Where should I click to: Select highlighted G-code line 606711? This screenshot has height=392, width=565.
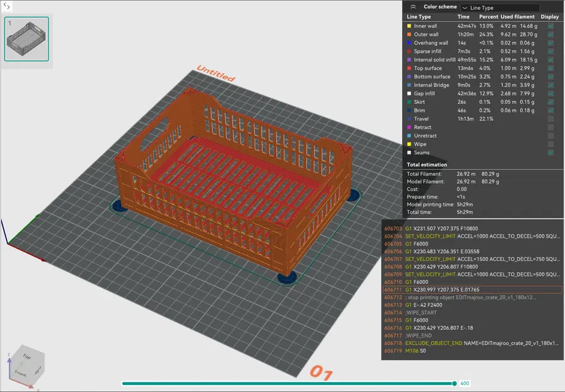coord(467,289)
